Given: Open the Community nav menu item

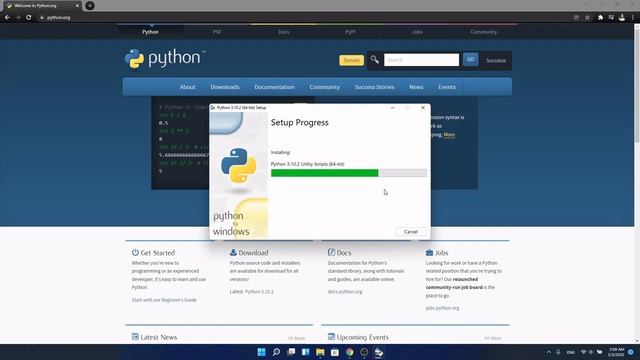Looking at the screenshot, I should [324, 87].
